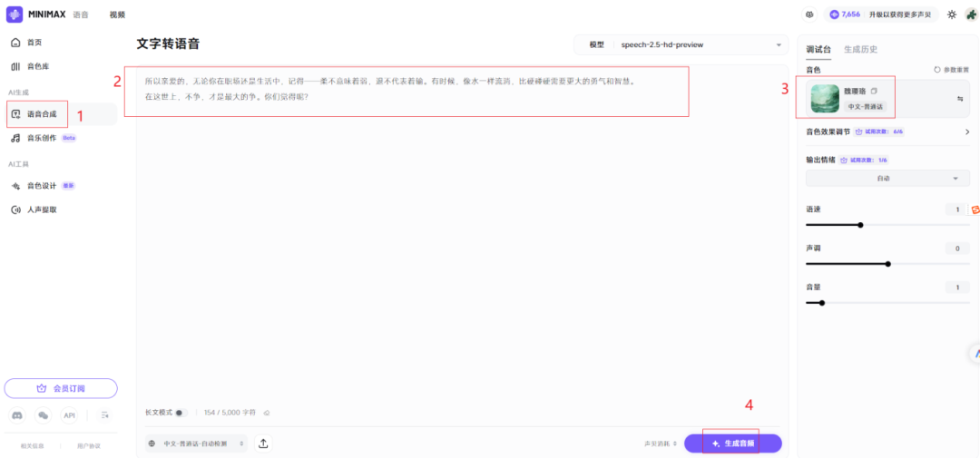Click the upload file icon beside language selector
The width and height of the screenshot is (980, 458).
[x=263, y=443]
